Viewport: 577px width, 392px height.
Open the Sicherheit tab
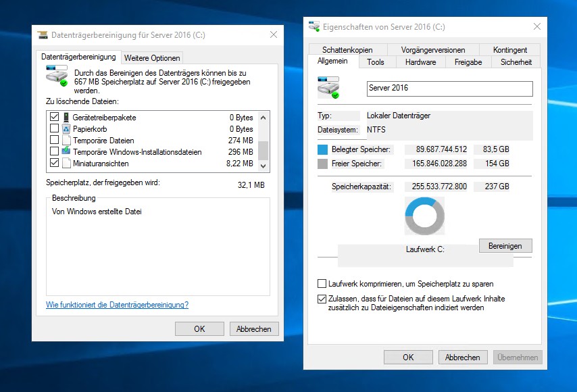coord(516,62)
